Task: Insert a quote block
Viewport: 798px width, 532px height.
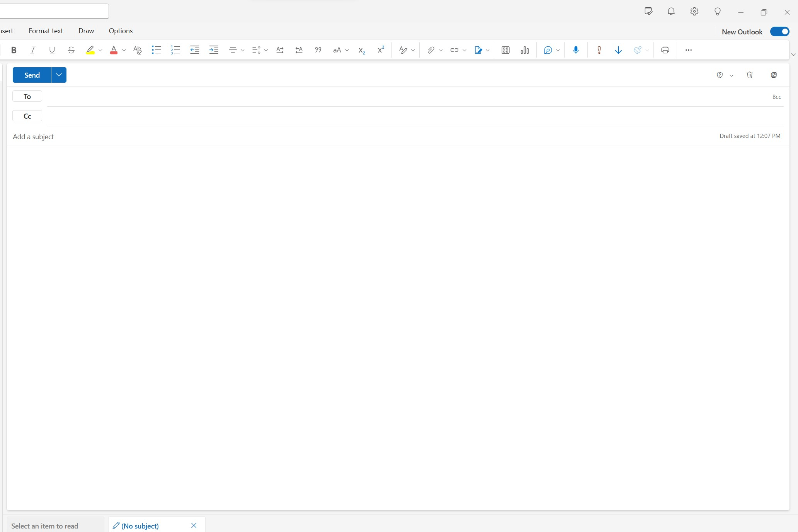Action: click(318, 50)
